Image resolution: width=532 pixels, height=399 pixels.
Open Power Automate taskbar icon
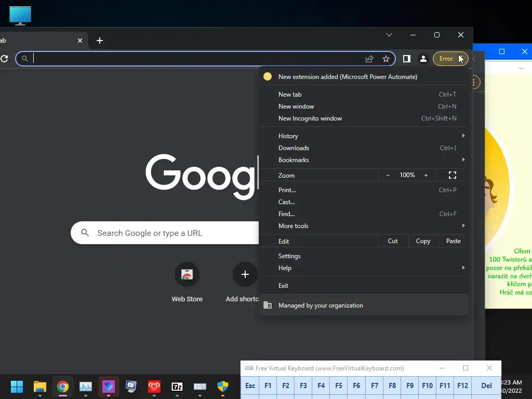pyautogui.click(x=109, y=387)
